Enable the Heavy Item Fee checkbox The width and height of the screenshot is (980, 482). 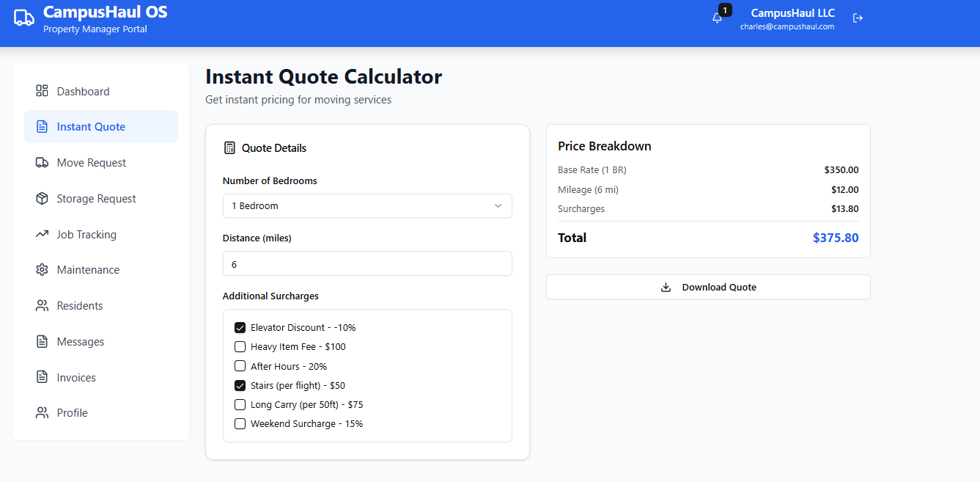point(240,347)
